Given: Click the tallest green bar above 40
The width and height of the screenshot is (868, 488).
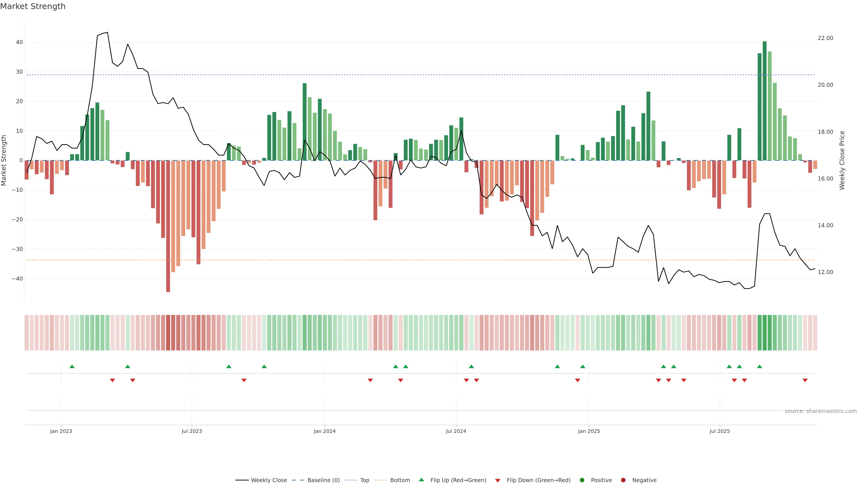Looking at the screenshot, I should pyautogui.click(x=764, y=101).
